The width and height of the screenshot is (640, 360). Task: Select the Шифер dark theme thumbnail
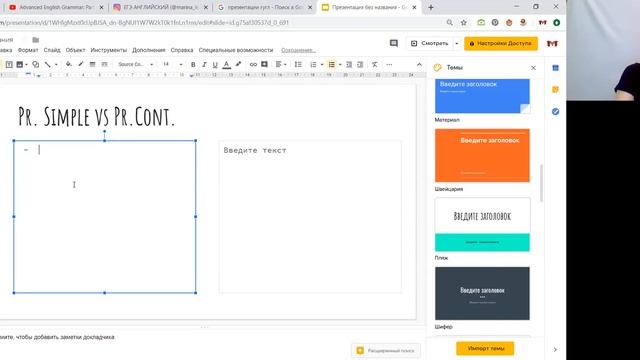[x=482, y=293]
